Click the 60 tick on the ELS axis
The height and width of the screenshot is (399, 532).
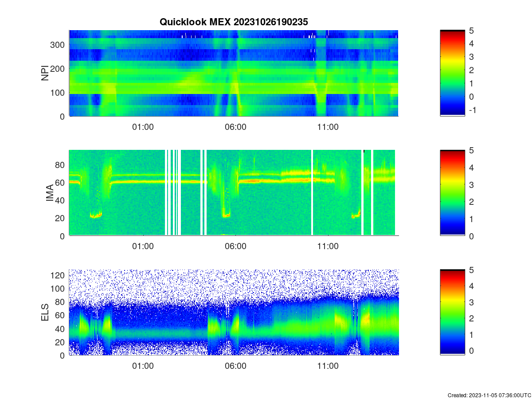point(61,315)
